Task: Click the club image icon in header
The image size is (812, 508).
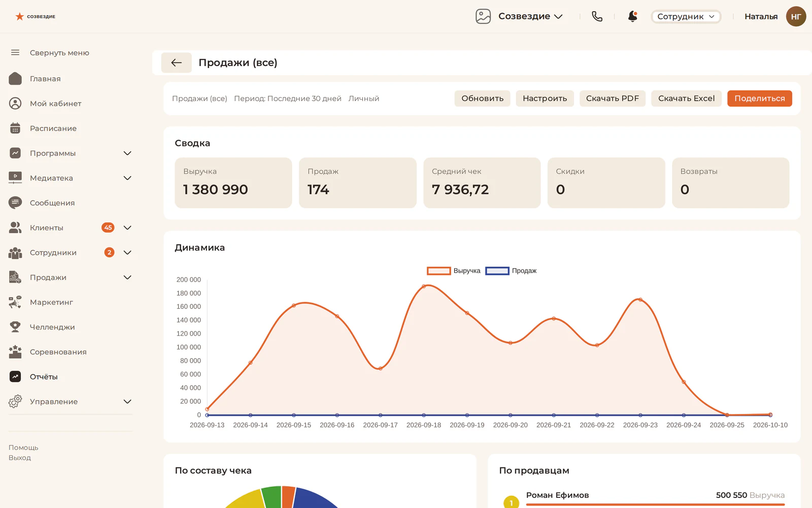Action: [483, 16]
